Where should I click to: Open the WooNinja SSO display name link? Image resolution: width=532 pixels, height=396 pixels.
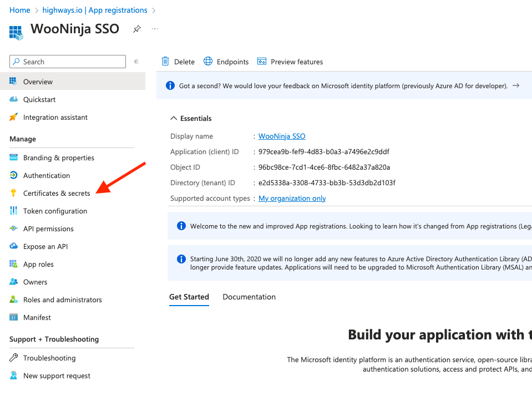pyautogui.click(x=282, y=136)
